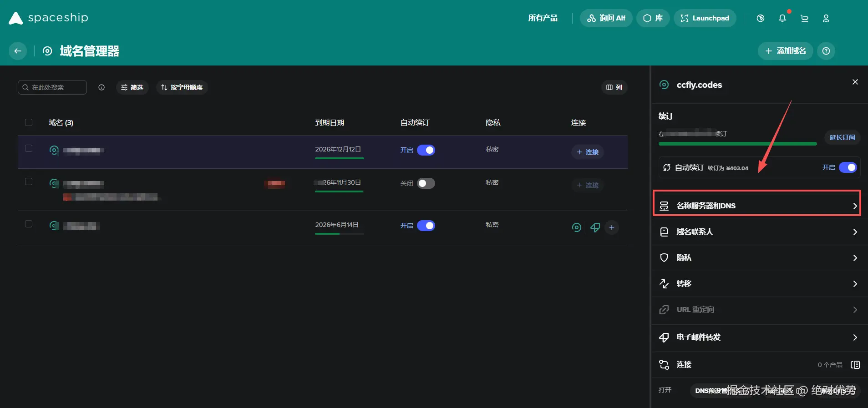Click the 域名联系人 contact icon
868x408 pixels.
664,232
